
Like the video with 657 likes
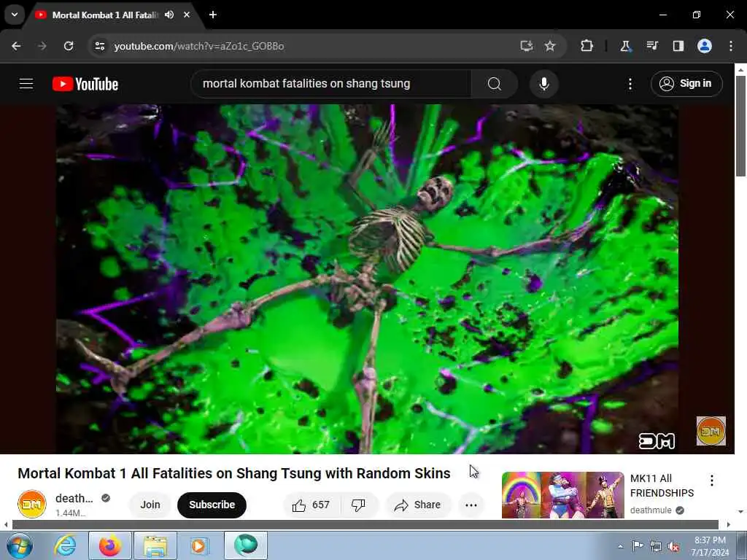[312, 505]
